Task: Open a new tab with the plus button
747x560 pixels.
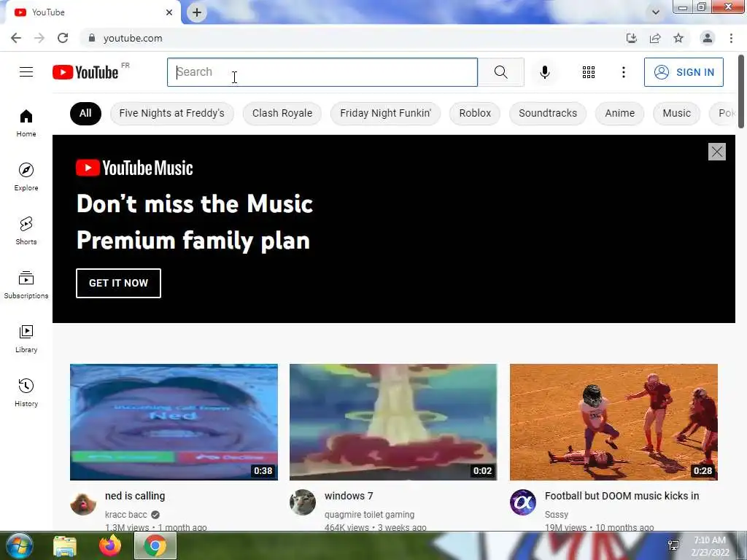Action: point(197,12)
